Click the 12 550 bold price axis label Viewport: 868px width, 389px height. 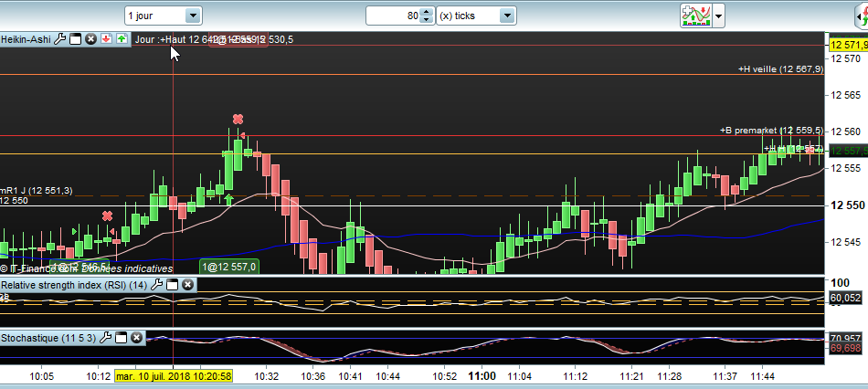tap(846, 205)
